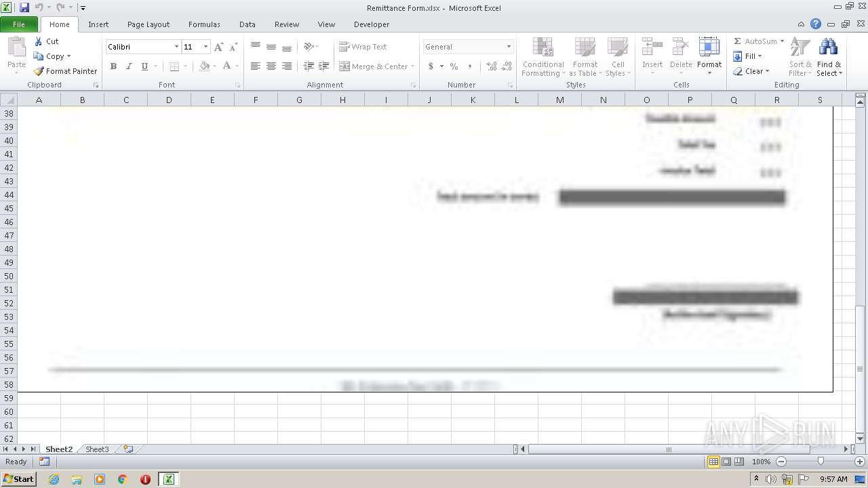Open Cell Styles gallery
The width and height of the screenshot is (868, 488).
[618, 58]
